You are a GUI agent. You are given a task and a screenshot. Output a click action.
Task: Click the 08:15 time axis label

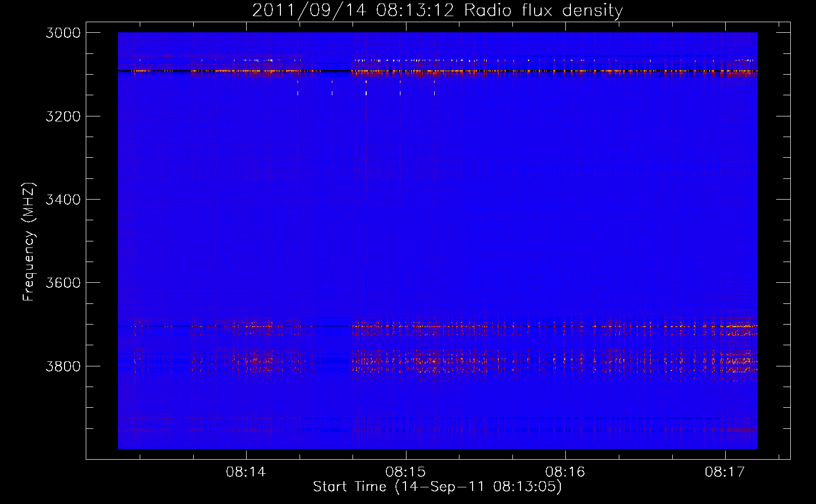(405, 472)
